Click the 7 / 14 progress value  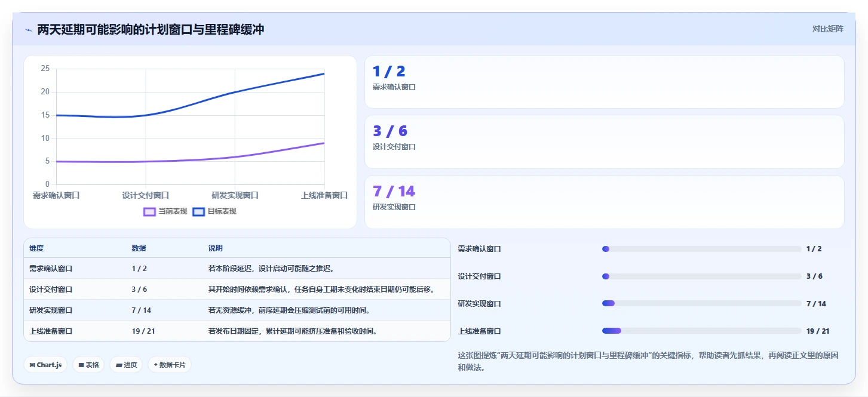coord(816,303)
